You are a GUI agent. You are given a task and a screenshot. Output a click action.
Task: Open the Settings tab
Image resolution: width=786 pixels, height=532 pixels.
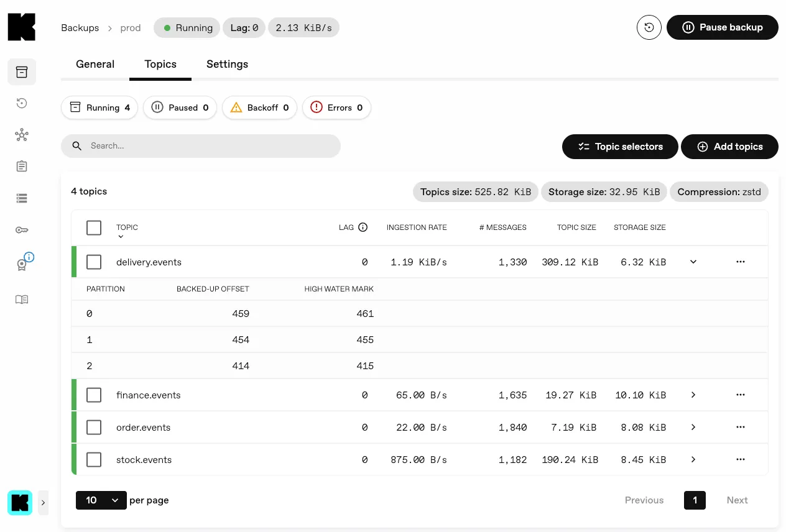click(x=227, y=64)
